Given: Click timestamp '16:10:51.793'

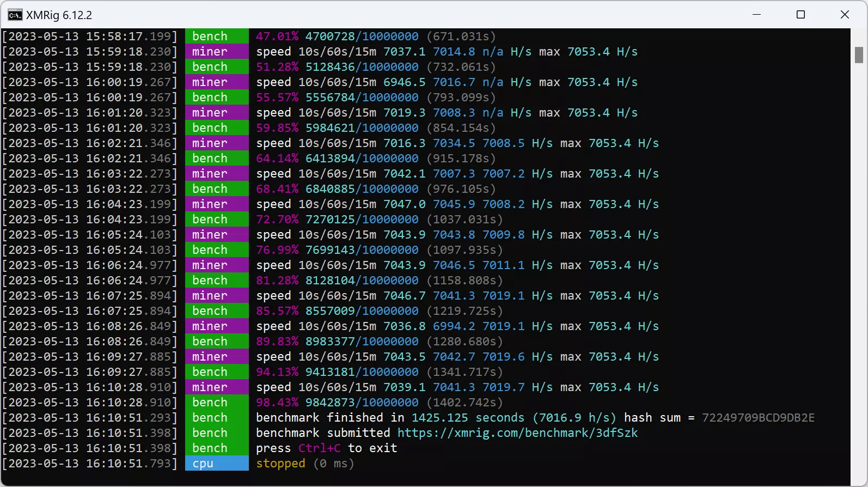Looking at the screenshot, I should pyautogui.click(x=129, y=464).
